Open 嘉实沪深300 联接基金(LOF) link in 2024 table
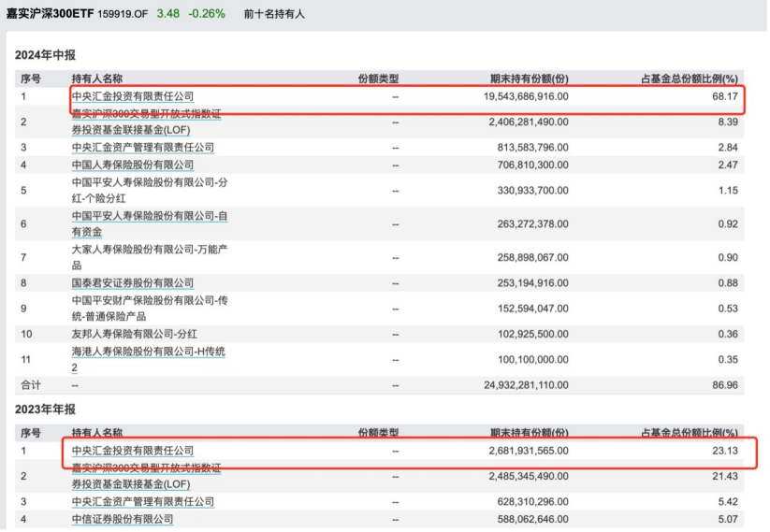 (x=146, y=122)
